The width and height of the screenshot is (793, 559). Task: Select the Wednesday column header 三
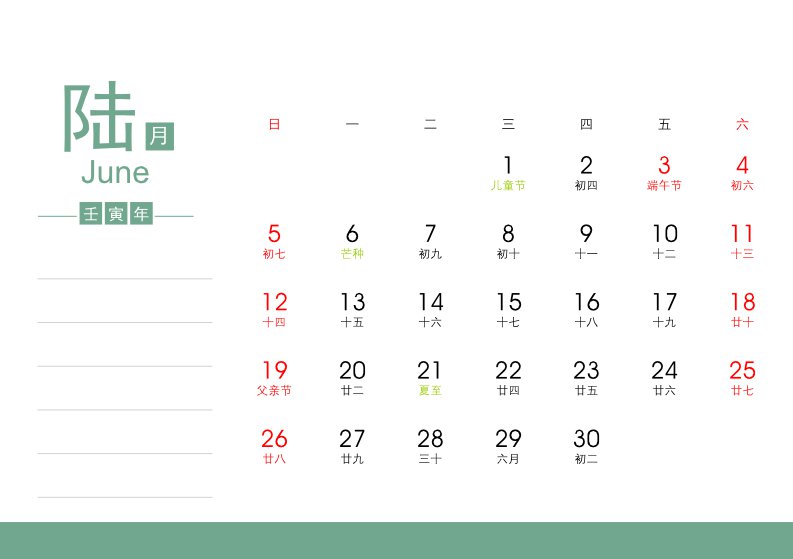(x=508, y=124)
